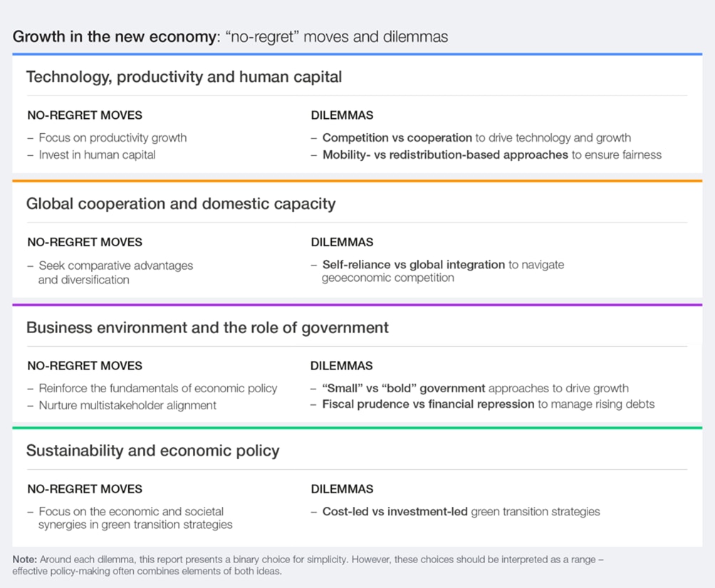715x588 pixels.
Task: Select 'Business environment and the role of government' heading
Action: coord(207,327)
